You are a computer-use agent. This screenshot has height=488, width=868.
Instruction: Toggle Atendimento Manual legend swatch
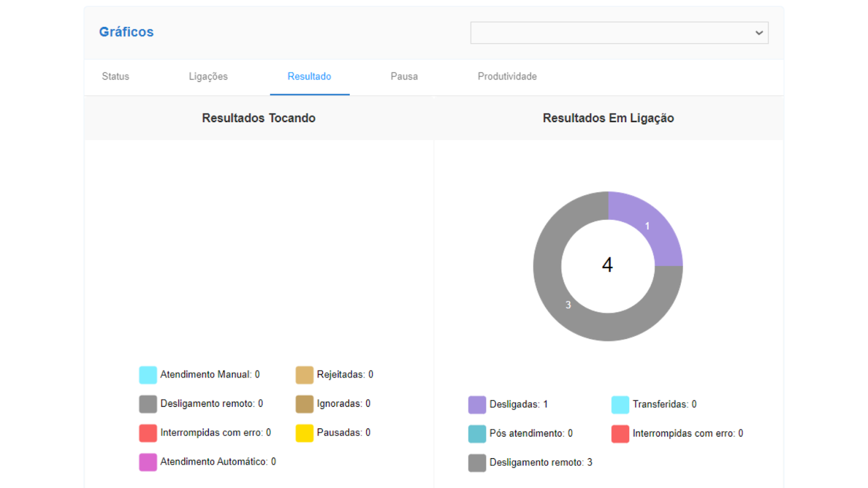(148, 375)
